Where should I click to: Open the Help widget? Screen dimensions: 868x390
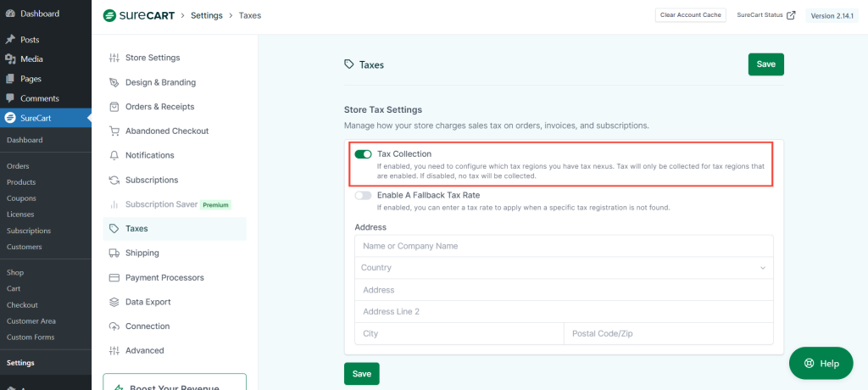tap(821, 364)
